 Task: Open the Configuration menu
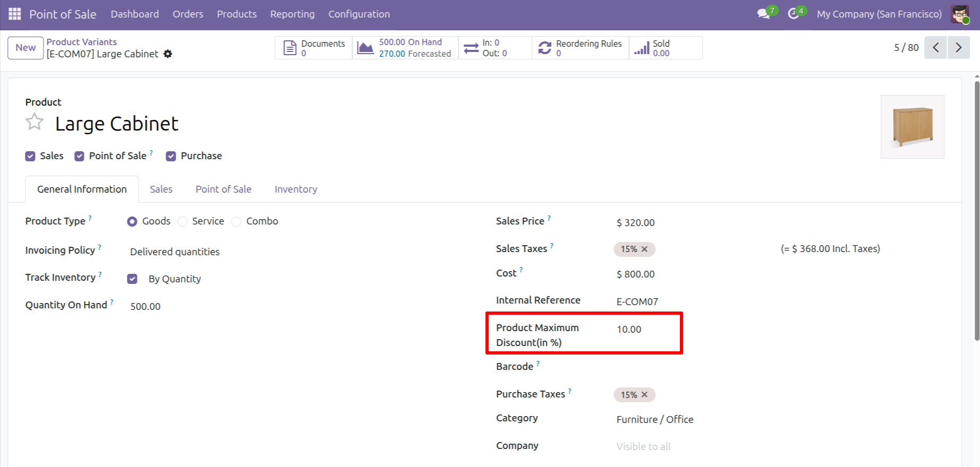pyautogui.click(x=359, y=14)
